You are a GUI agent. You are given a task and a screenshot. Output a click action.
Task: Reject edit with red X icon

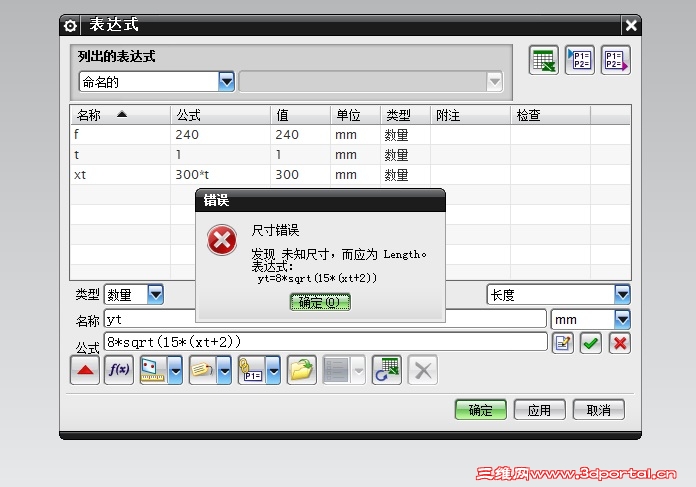pos(620,343)
